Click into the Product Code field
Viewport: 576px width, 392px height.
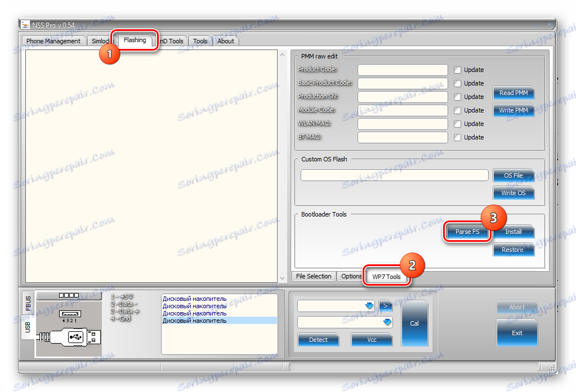403,70
